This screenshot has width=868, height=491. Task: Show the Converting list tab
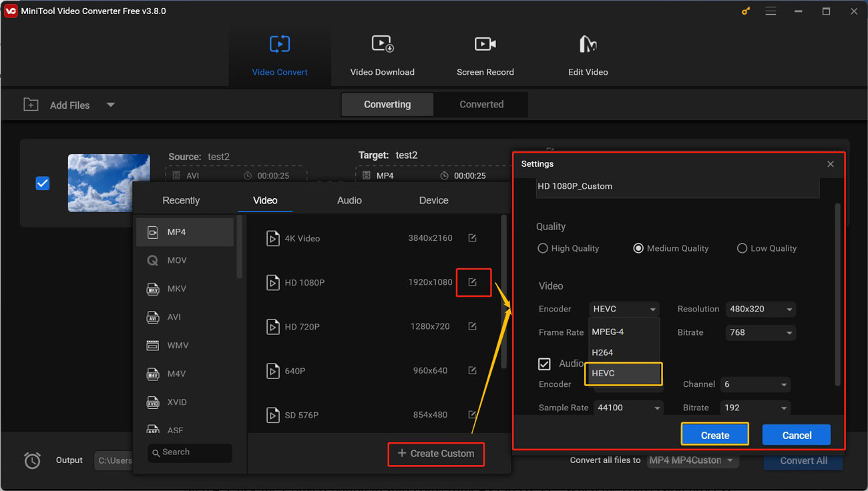(387, 105)
